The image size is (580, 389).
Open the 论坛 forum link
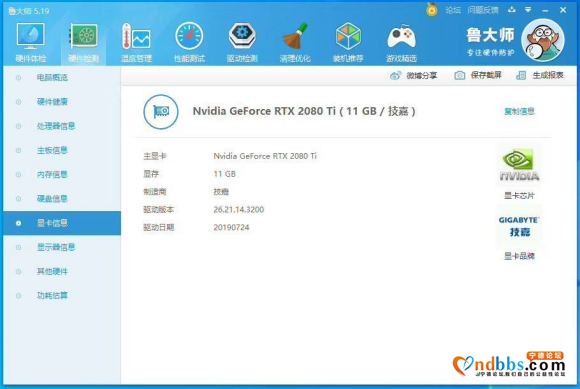pyautogui.click(x=453, y=10)
